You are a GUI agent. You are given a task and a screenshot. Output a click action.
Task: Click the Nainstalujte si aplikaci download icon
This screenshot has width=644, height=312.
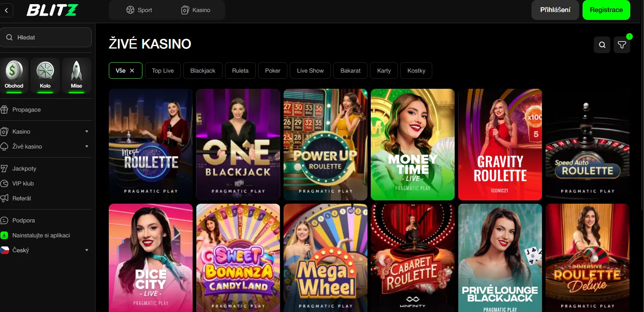coord(5,235)
